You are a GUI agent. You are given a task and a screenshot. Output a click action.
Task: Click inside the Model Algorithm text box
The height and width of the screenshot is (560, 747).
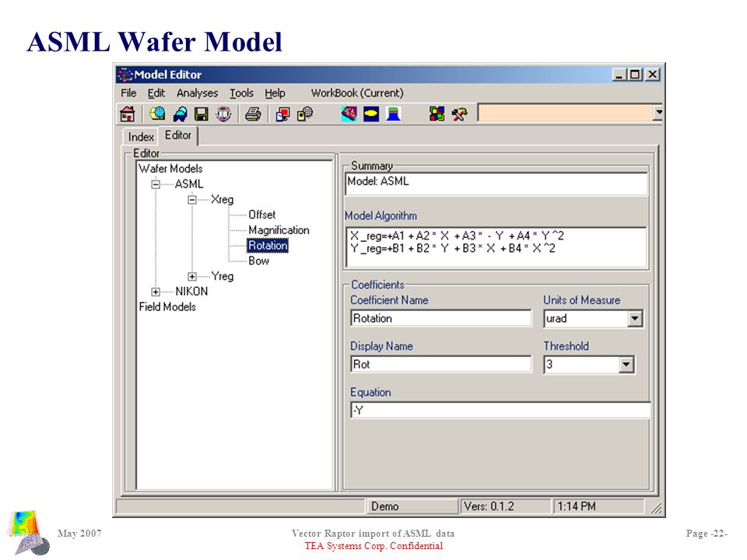(496, 247)
